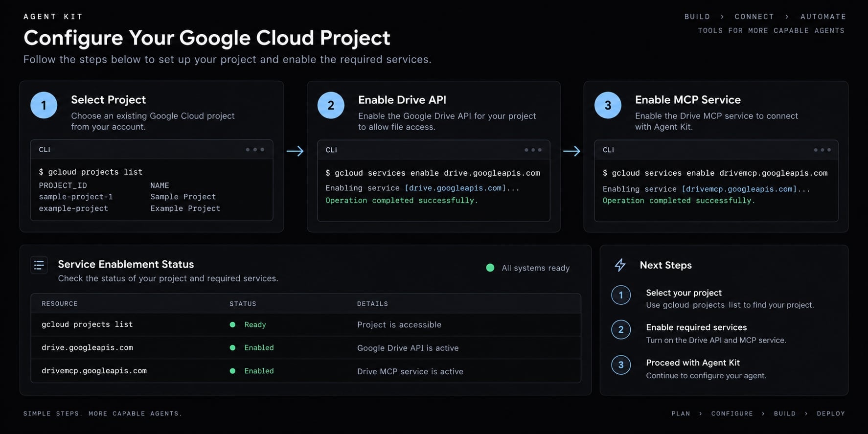868x434 pixels.
Task: Click the 'example-project' project ID
Action: click(73, 208)
